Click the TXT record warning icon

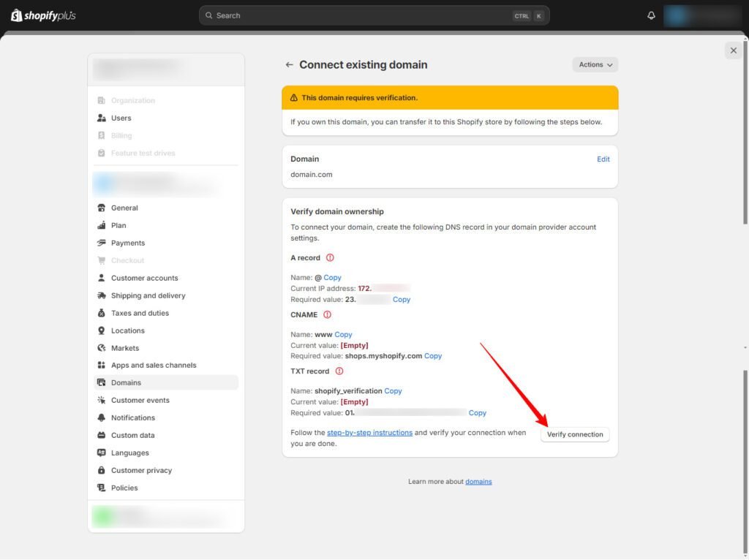(x=339, y=371)
